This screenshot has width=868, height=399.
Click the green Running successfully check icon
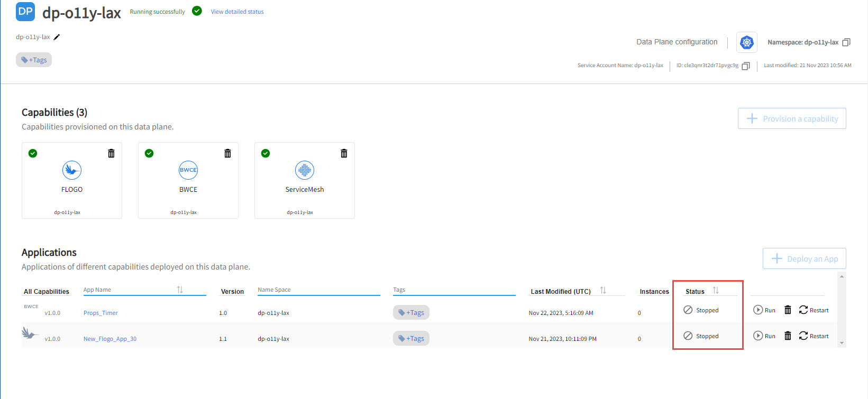pyautogui.click(x=197, y=11)
